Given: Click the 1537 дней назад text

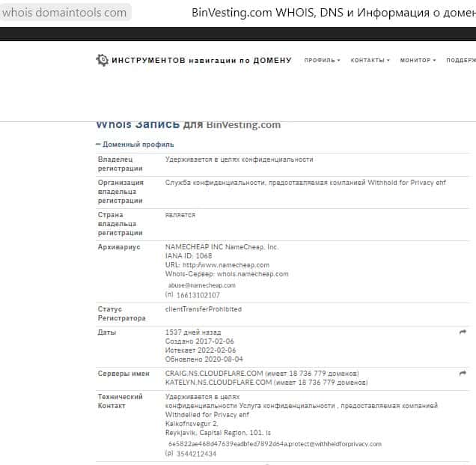Looking at the screenshot, I should pos(193,332).
